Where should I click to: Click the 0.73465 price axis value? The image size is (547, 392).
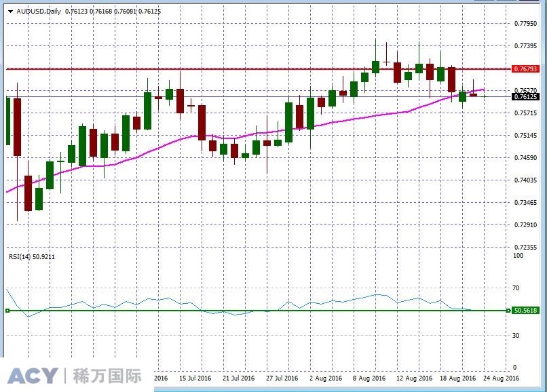(x=526, y=203)
